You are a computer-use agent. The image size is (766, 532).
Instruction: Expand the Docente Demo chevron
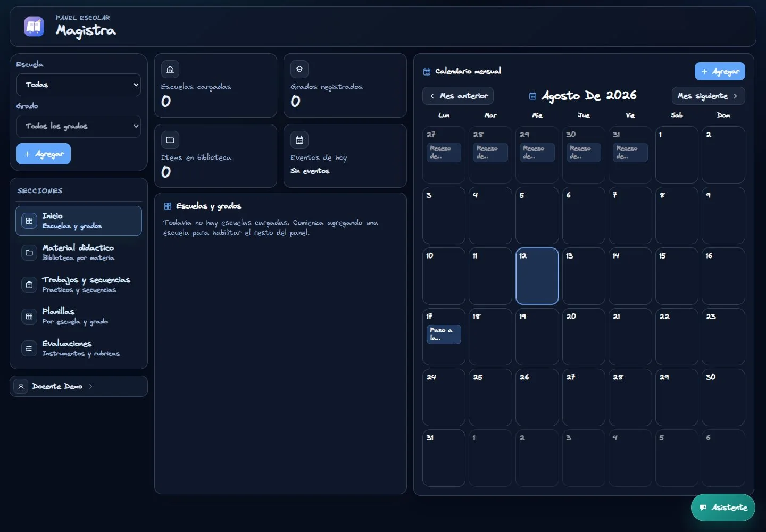90,386
